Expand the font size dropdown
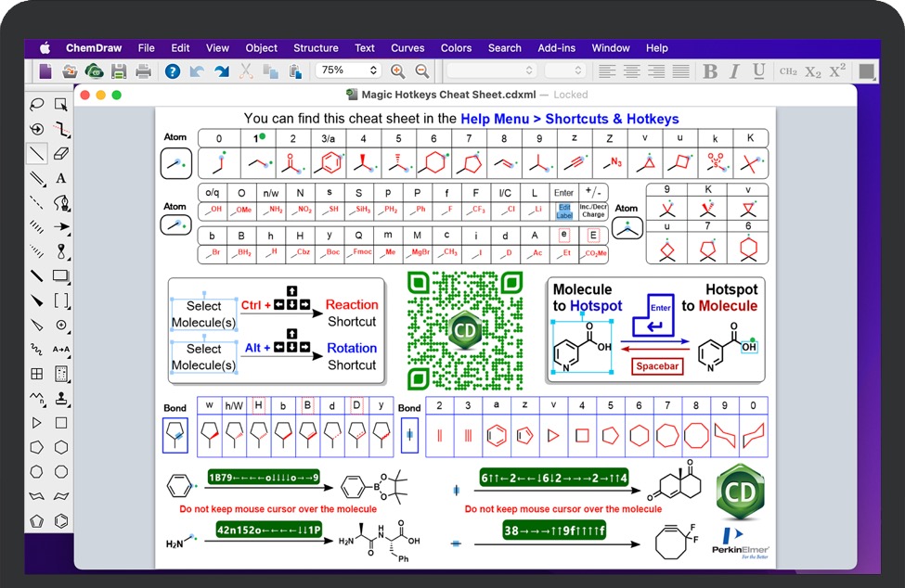Image resolution: width=905 pixels, height=588 pixels. pos(563,70)
